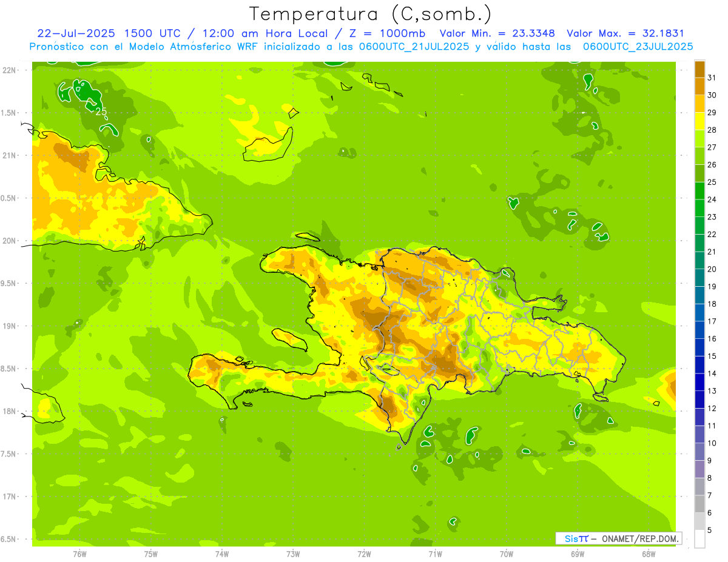Click the legend value 8

pyautogui.click(x=710, y=478)
